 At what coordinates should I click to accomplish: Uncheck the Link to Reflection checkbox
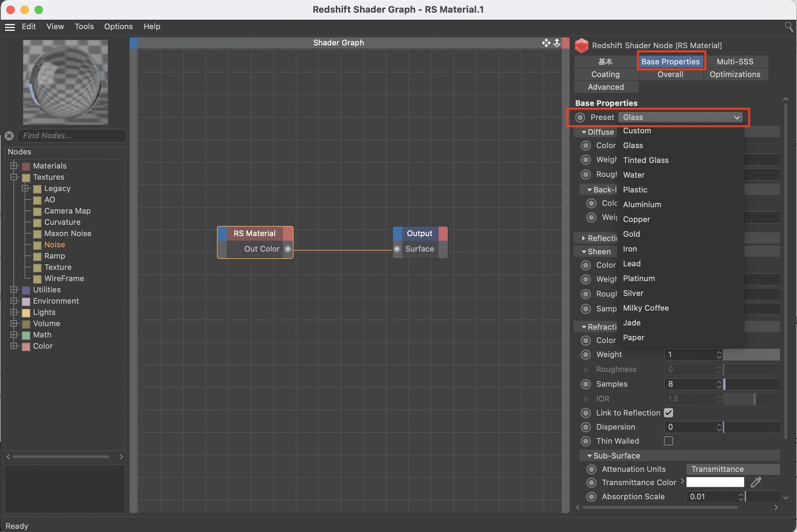coord(669,413)
